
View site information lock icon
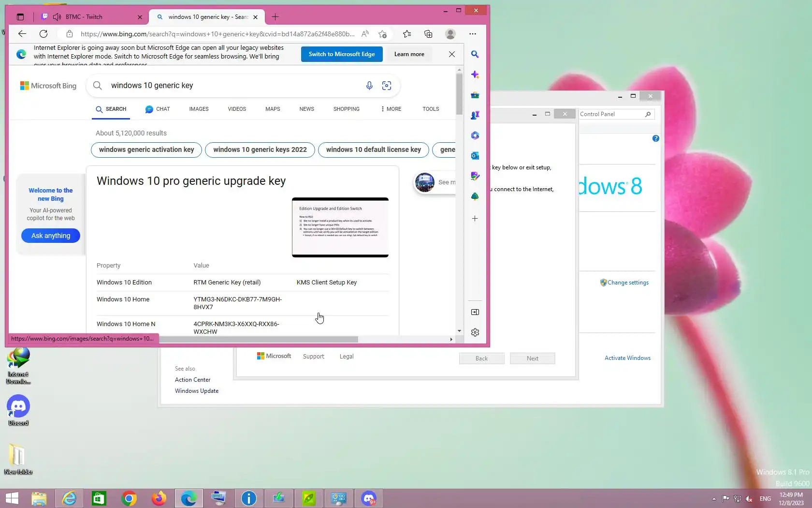tap(70, 34)
